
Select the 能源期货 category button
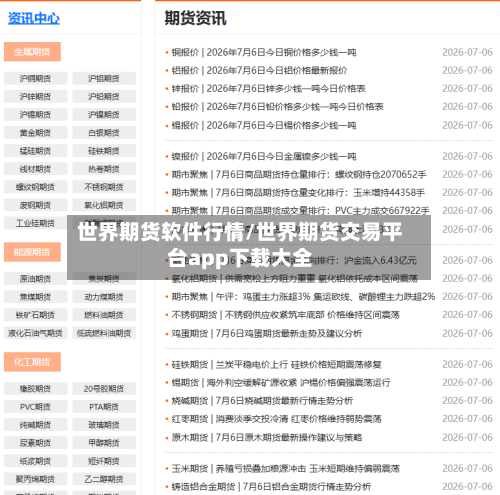pyautogui.click(x=32, y=252)
